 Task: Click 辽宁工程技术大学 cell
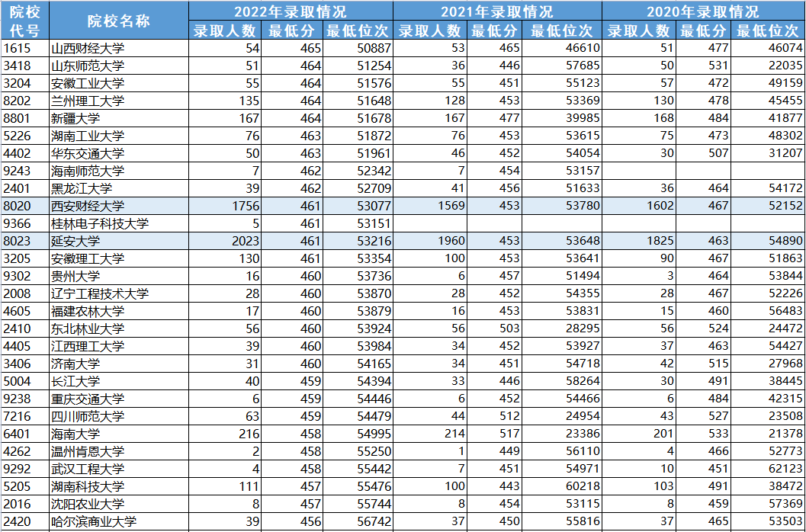[119, 293]
